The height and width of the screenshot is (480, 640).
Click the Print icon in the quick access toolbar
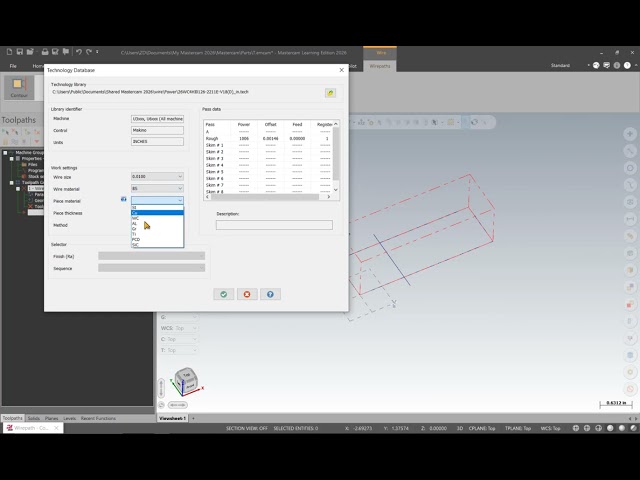45,52
